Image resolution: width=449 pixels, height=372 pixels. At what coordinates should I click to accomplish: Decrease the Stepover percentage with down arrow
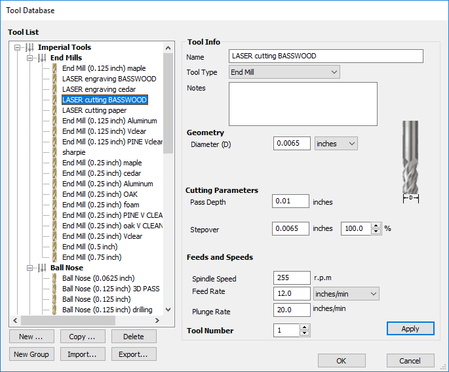(x=376, y=232)
